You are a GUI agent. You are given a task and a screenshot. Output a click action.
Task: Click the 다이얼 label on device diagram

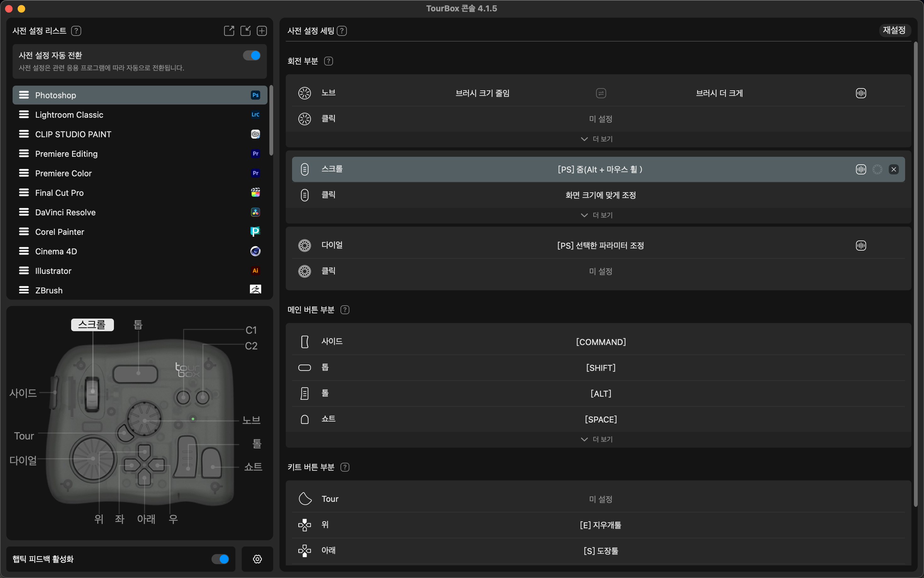coord(23,460)
